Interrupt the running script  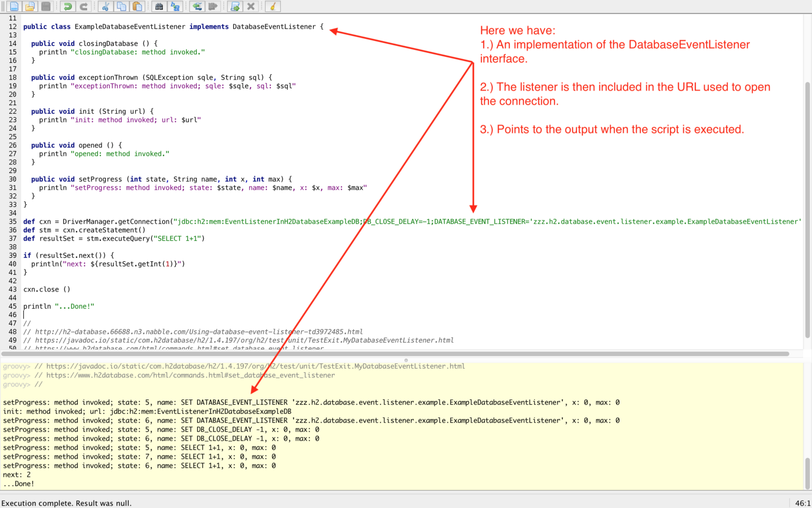pos(251,6)
